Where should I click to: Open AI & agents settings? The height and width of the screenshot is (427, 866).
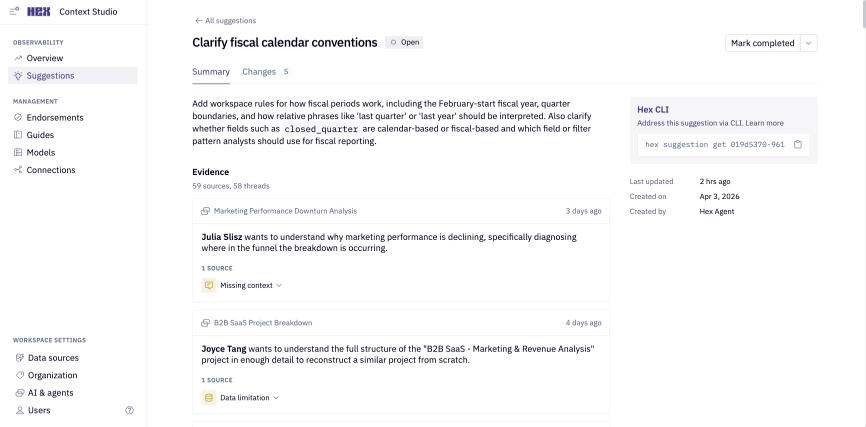pyautogui.click(x=50, y=393)
